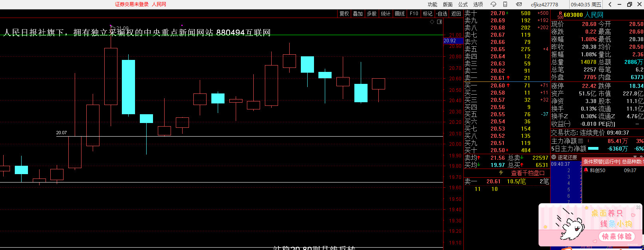The image size is (644, 250).
Task: Click the 复权 toolbar button
Action: [x=344, y=14]
